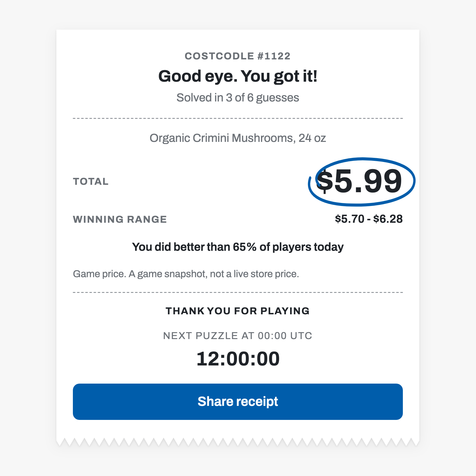
Task: Click the NEXT PUZZLE AT 00:00 UTC label
Action: [x=238, y=336]
